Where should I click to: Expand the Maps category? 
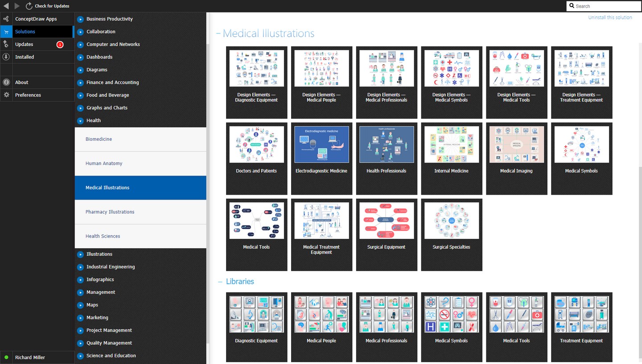pyautogui.click(x=80, y=305)
